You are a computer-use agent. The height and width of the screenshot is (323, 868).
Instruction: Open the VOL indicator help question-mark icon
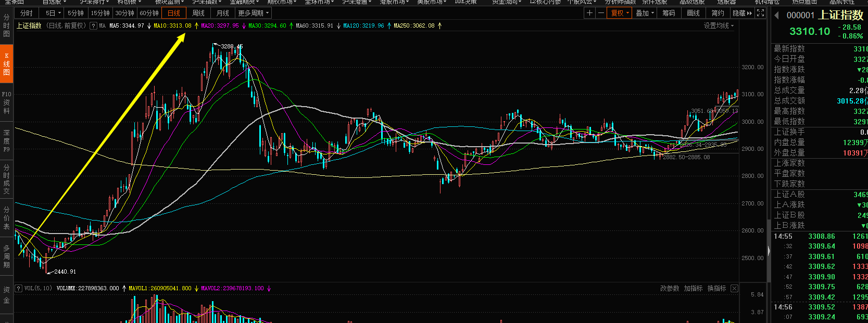19,288
